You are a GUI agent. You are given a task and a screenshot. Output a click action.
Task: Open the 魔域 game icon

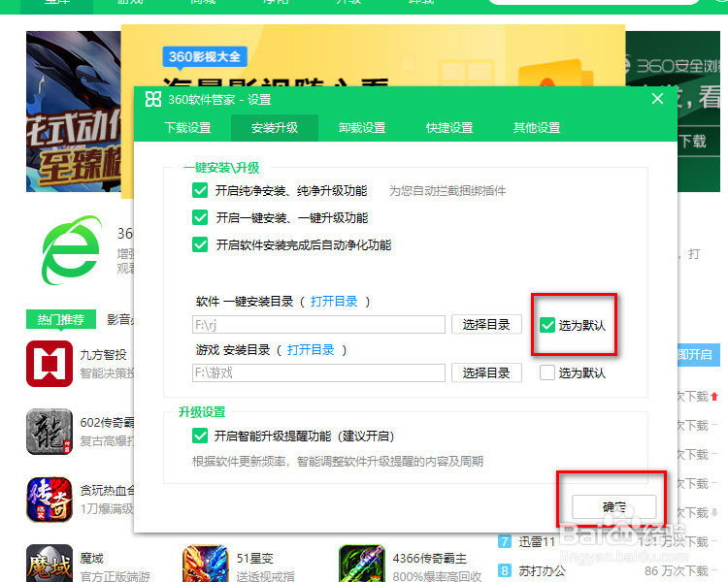pos(50,564)
